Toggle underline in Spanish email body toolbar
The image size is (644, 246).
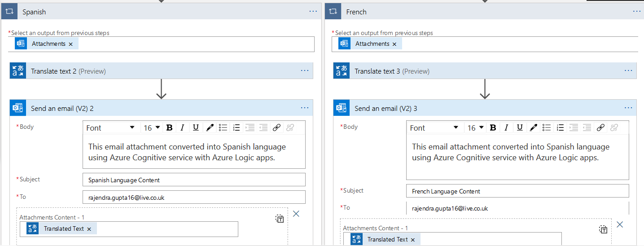coord(196,128)
